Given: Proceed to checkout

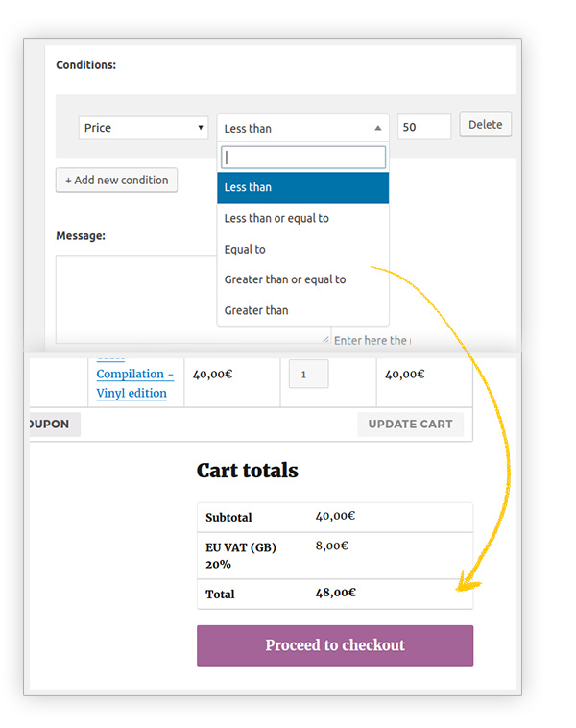Looking at the screenshot, I should pos(335,645).
